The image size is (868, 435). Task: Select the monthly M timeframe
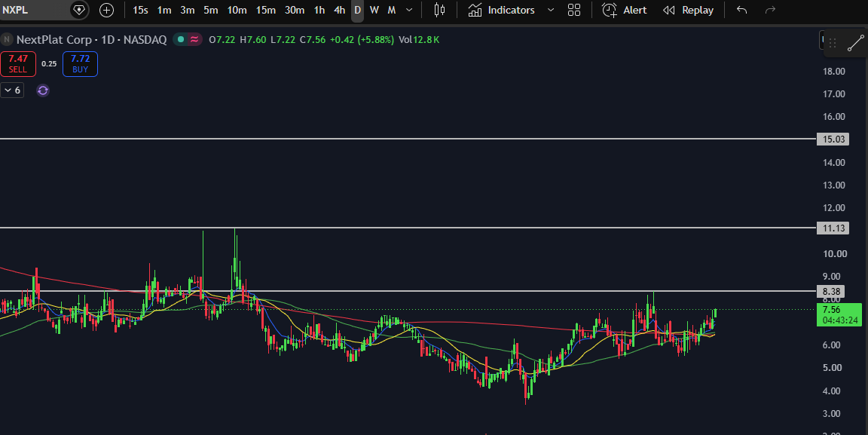coord(391,10)
